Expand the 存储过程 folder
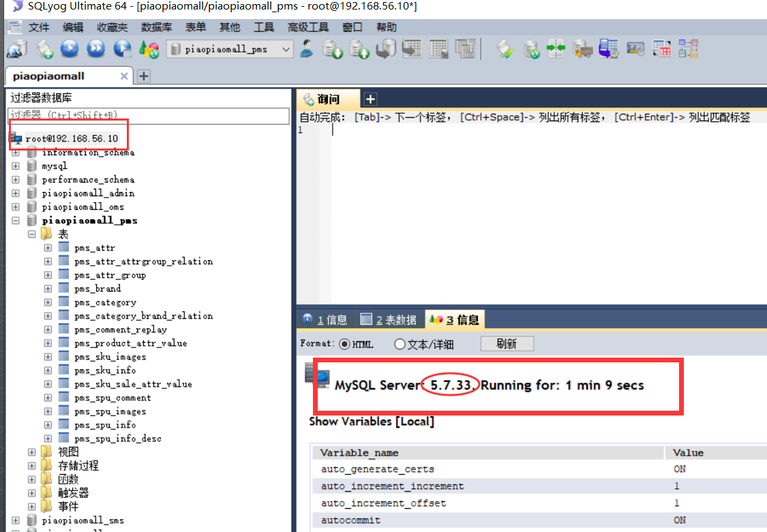 (32, 466)
